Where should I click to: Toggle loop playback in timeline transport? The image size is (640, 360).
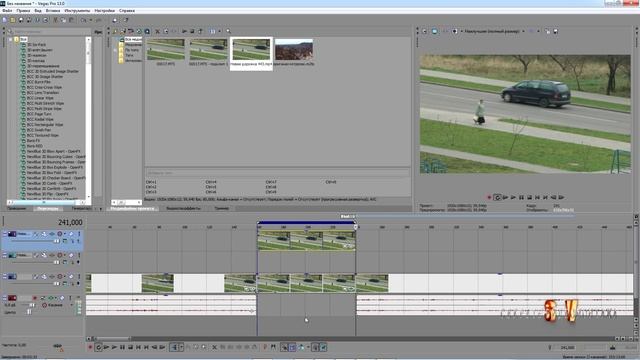(98, 347)
